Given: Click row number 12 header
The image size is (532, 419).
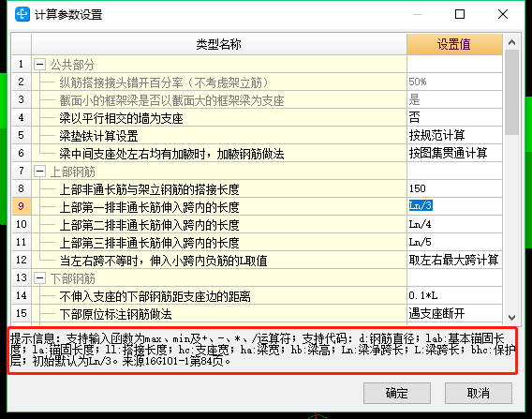Looking at the screenshot, I should (22, 260).
